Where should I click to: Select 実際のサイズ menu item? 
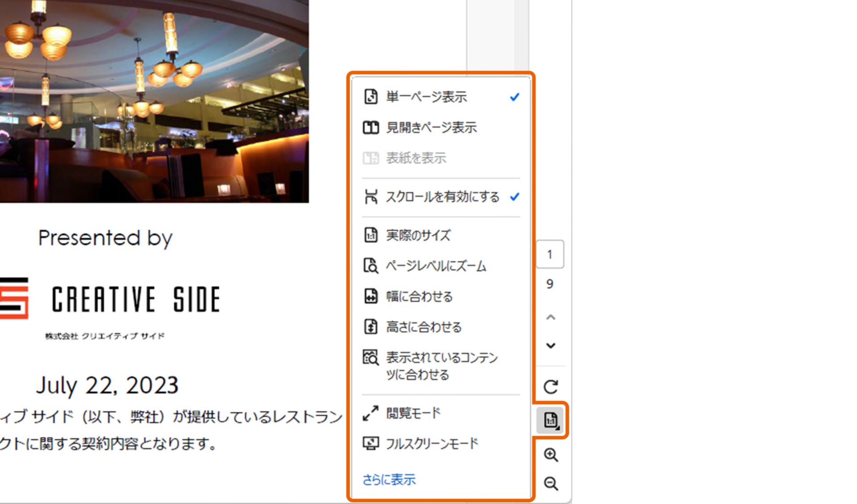tap(418, 235)
